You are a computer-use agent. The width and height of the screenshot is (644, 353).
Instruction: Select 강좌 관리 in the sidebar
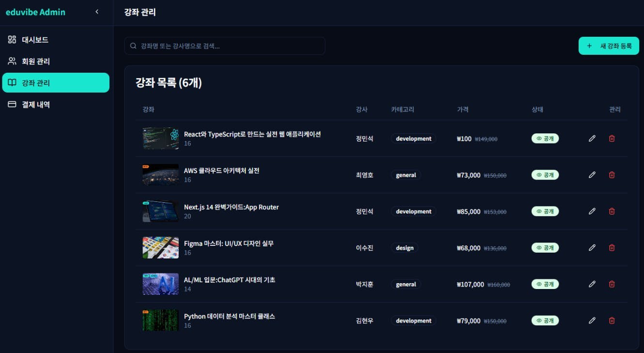[x=56, y=82]
